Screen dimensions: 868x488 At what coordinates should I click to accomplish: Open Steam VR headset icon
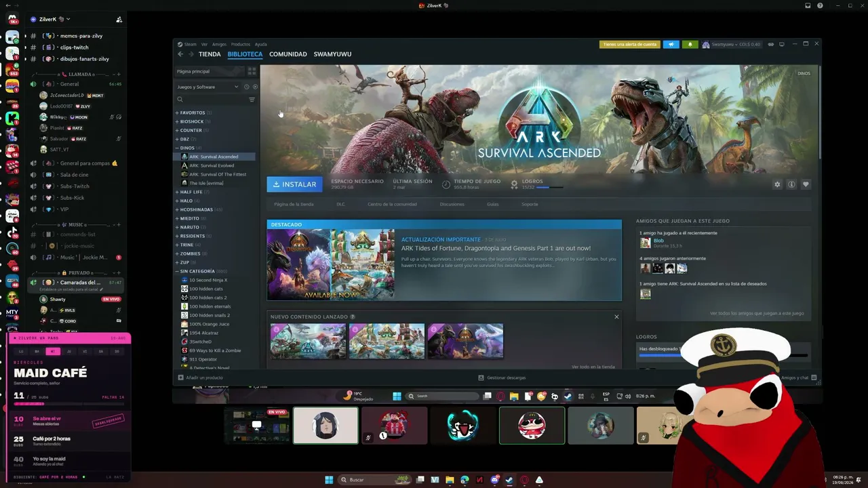click(x=770, y=45)
